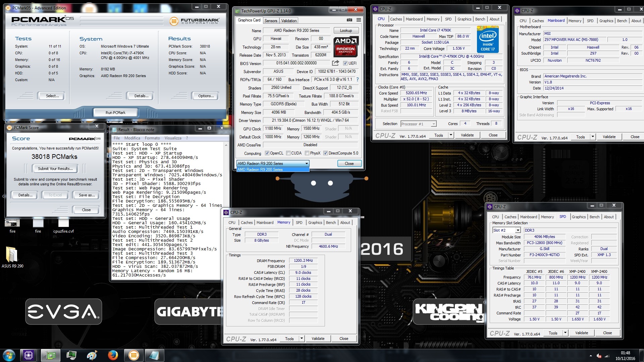The image size is (644, 362).
Task: Click Submit Your Results button
Action: click(55, 169)
